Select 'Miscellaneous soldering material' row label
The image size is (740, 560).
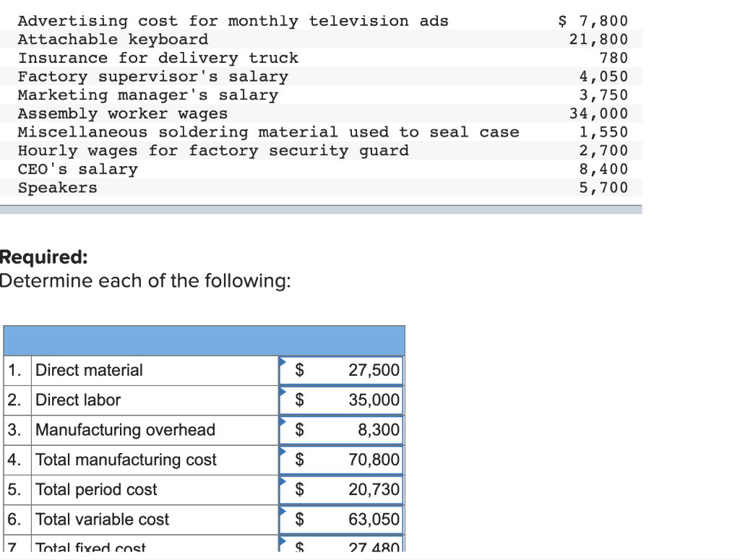point(269,132)
